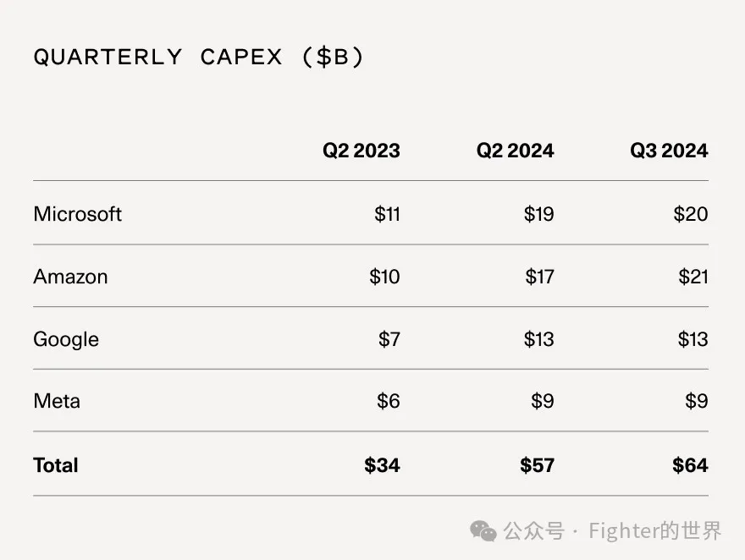Image resolution: width=745 pixels, height=560 pixels.
Task: Click Microsoft's Q3 2024 value $20
Action: coord(691,214)
